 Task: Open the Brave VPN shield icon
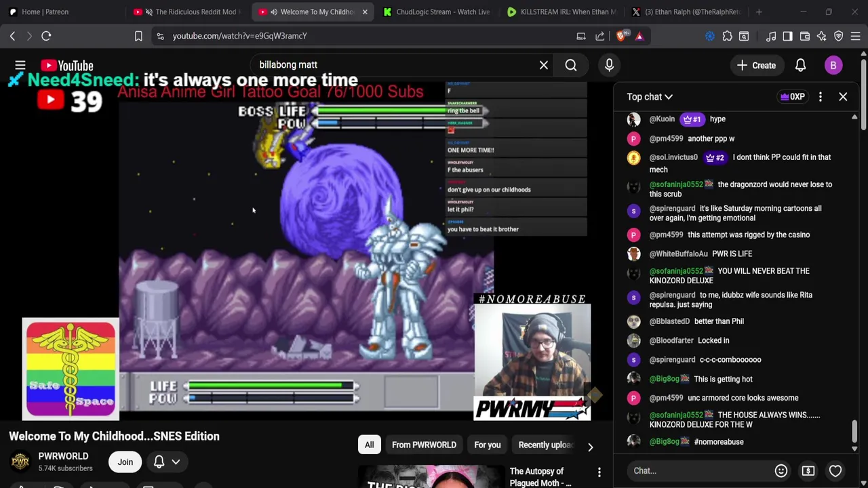[839, 36]
